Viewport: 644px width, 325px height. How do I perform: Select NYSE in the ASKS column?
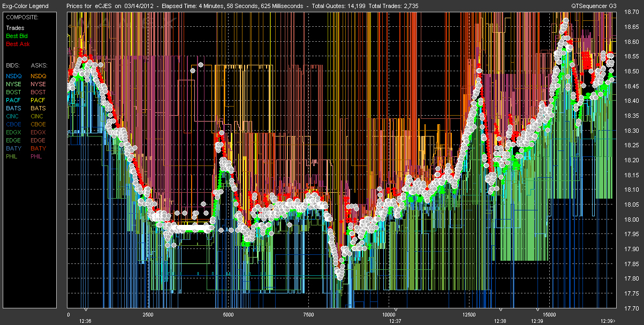click(39, 84)
